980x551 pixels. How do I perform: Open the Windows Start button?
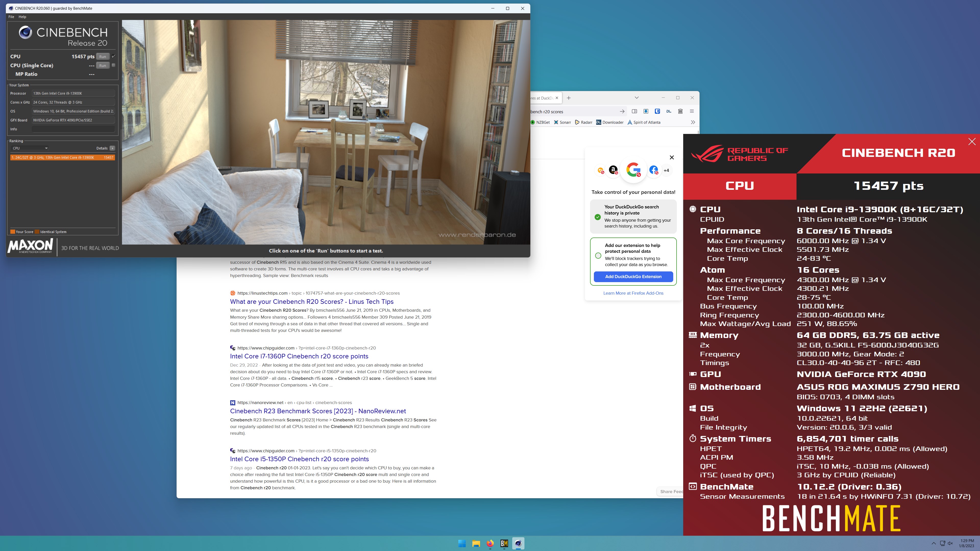pyautogui.click(x=462, y=543)
